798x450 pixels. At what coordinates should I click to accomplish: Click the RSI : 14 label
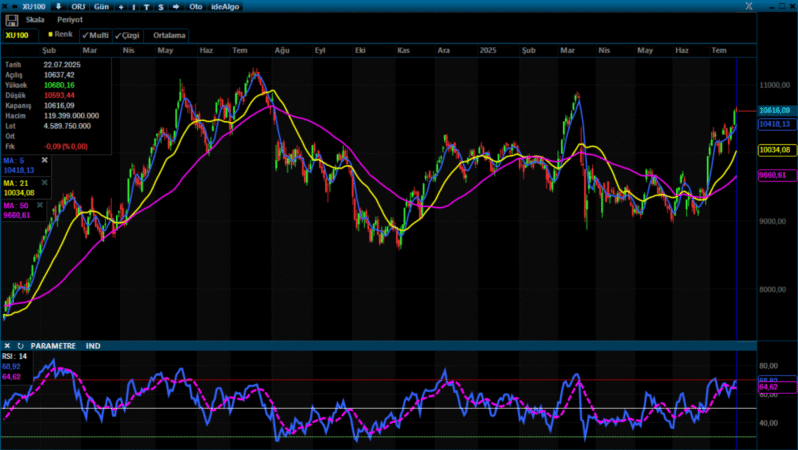tap(14, 356)
